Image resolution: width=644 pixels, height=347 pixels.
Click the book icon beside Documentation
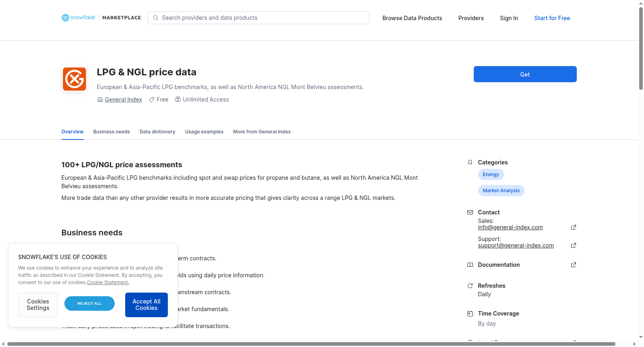click(x=470, y=265)
